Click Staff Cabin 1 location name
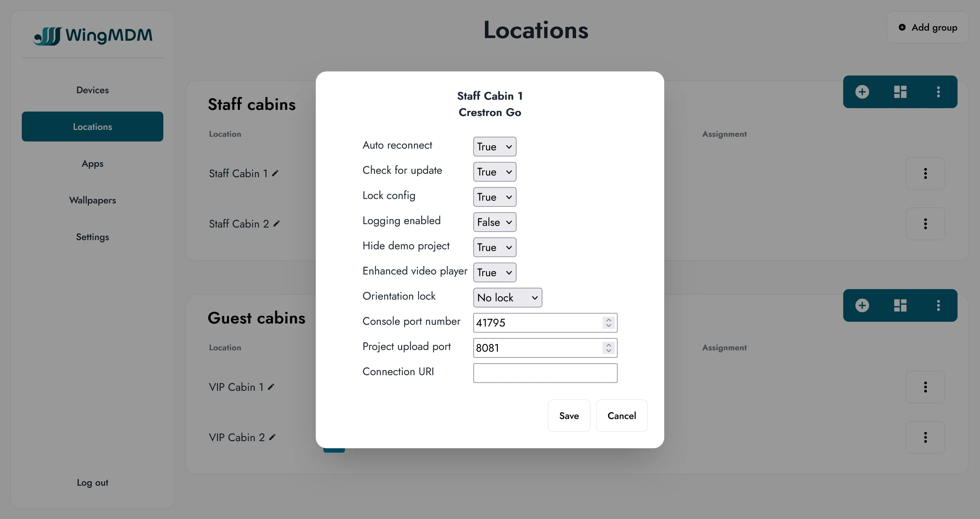 [x=238, y=173]
